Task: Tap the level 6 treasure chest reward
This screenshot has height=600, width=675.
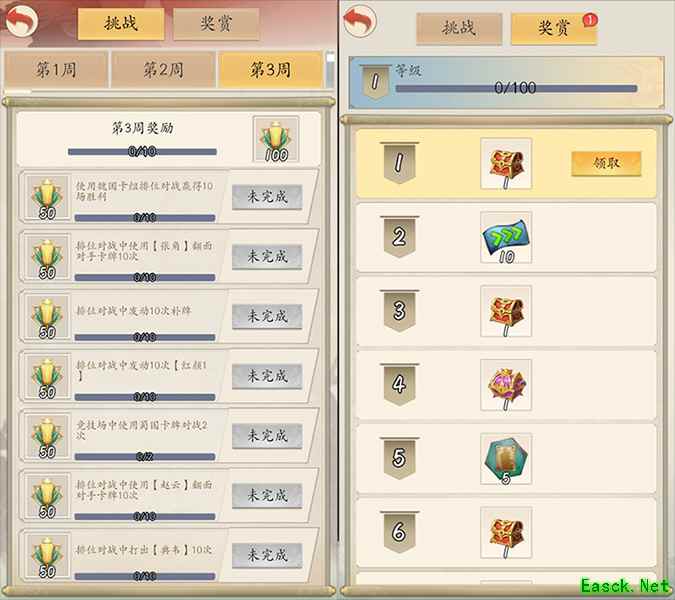Action: 506,533
